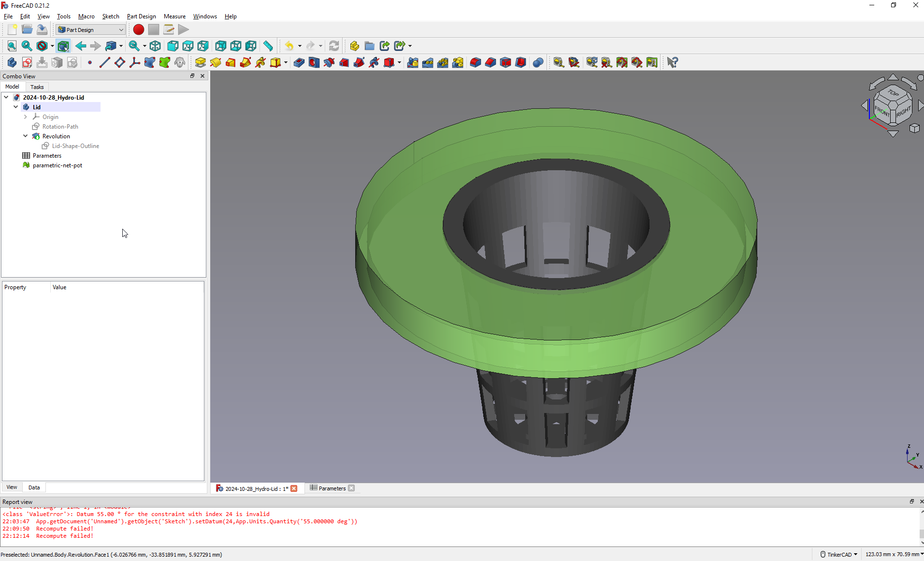Open the Sketch menu
The width and height of the screenshot is (924, 561).
110,16
